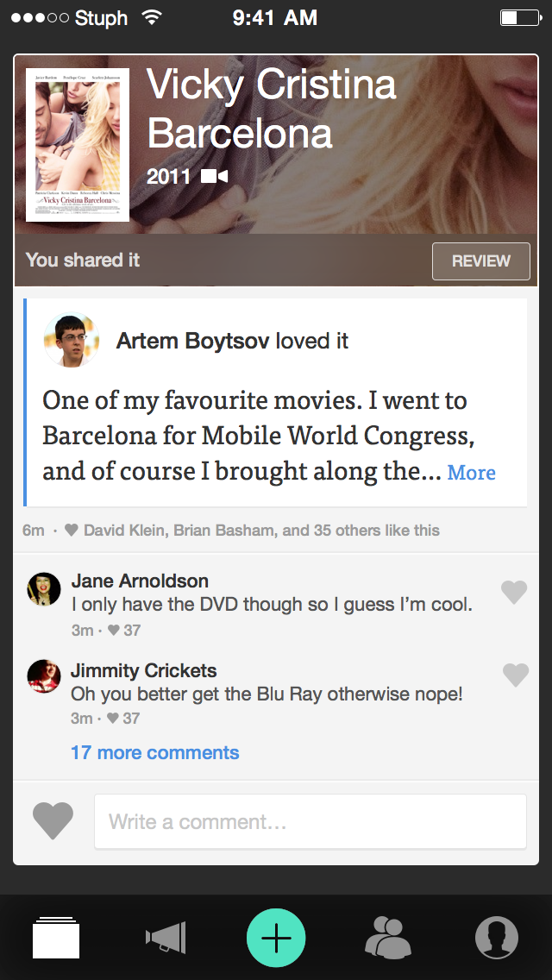Tap the battery icon in status bar
The image size is (552, 980).
click(x=519, y=17)
